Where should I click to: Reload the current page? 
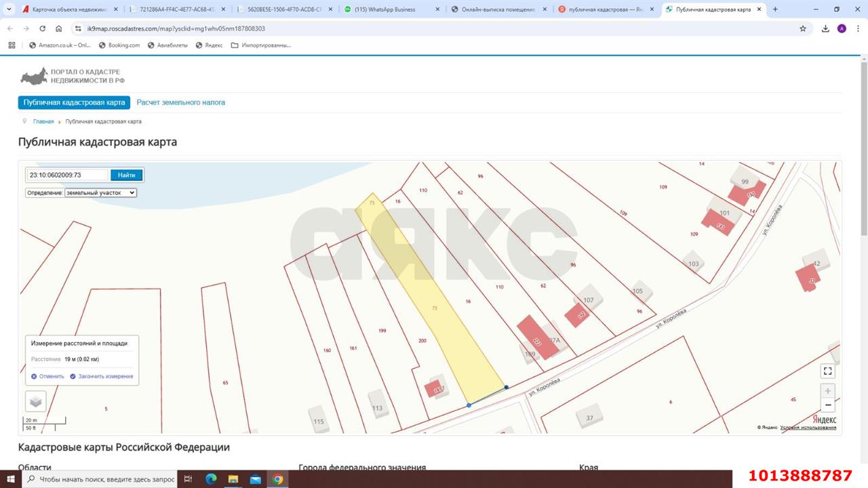point(43,28)
